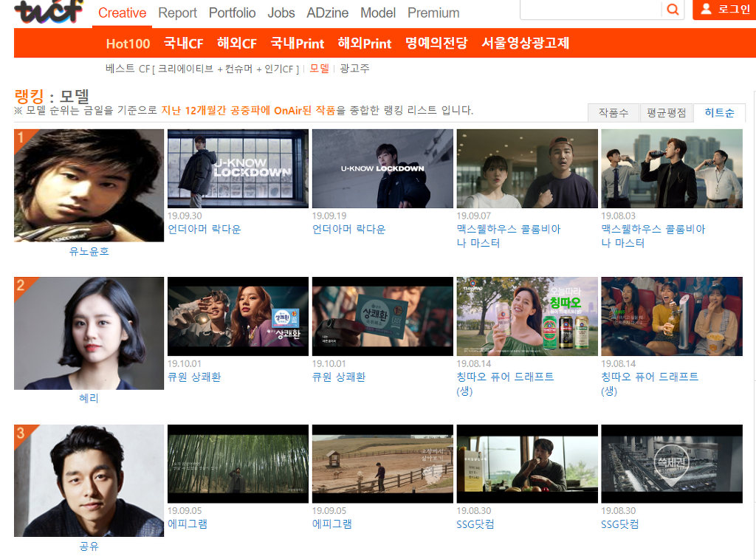Image resolution: width=756 pixels, height=559 pixels.
Task: Switch to 히트순 sort tab
Action: 719,113
